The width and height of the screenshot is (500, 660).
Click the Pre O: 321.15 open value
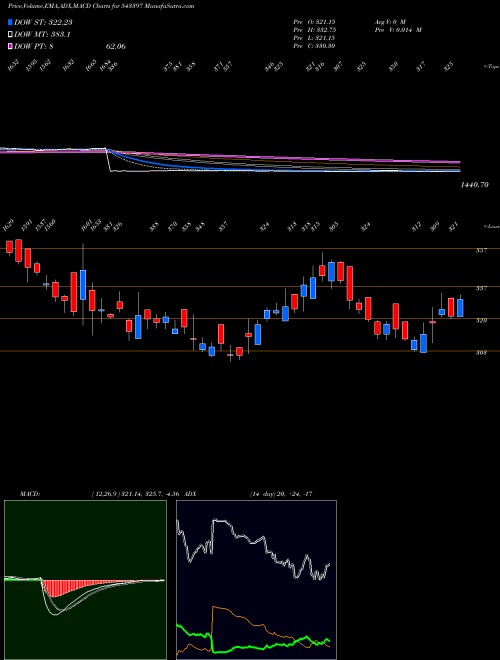[314, 21]
